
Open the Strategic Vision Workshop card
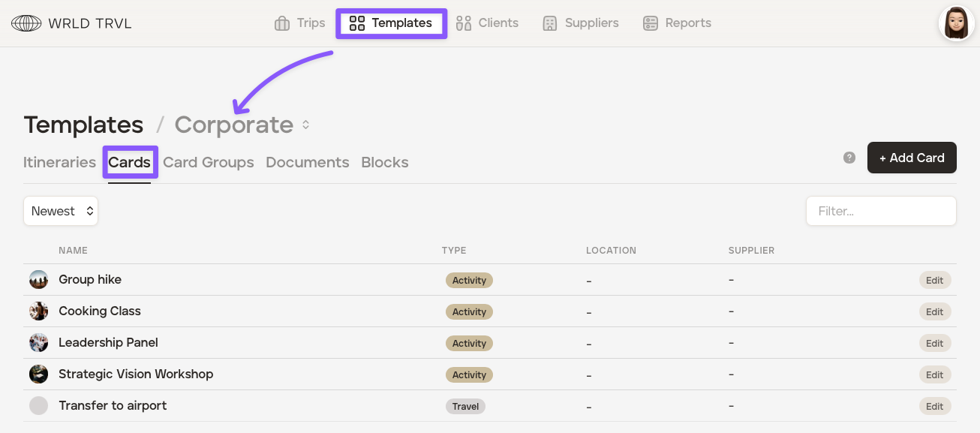(x=136, y=374)
